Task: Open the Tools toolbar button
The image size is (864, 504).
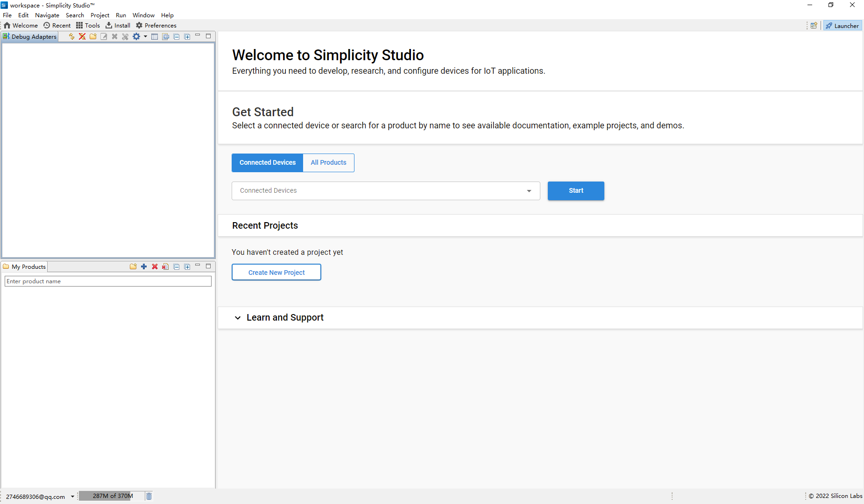Action: click(88, 26)
